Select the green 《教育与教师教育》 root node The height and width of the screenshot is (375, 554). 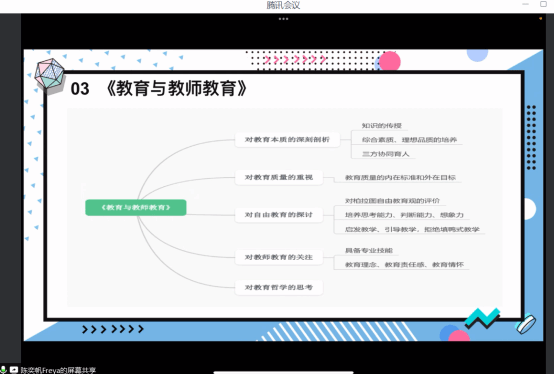(136, 207)
